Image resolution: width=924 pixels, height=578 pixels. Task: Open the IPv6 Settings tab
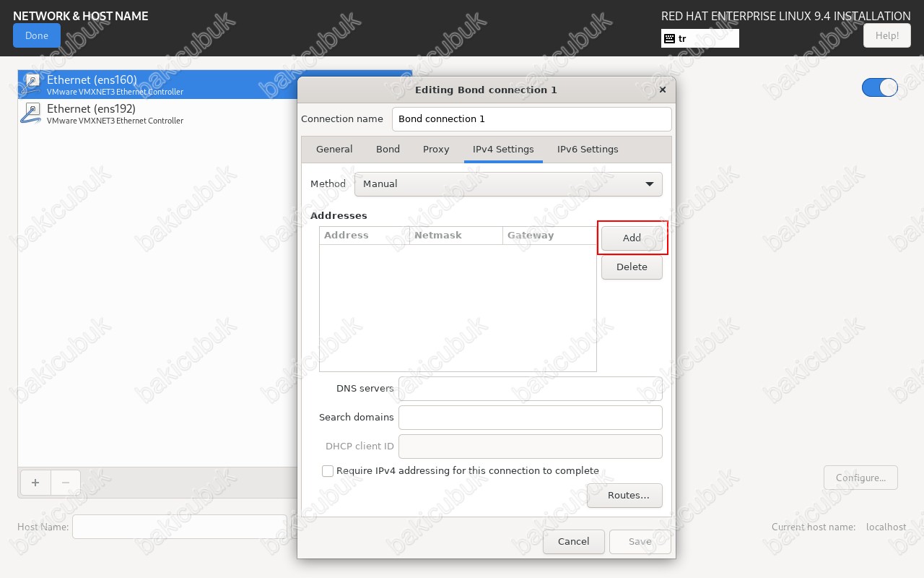pos(588,150)
